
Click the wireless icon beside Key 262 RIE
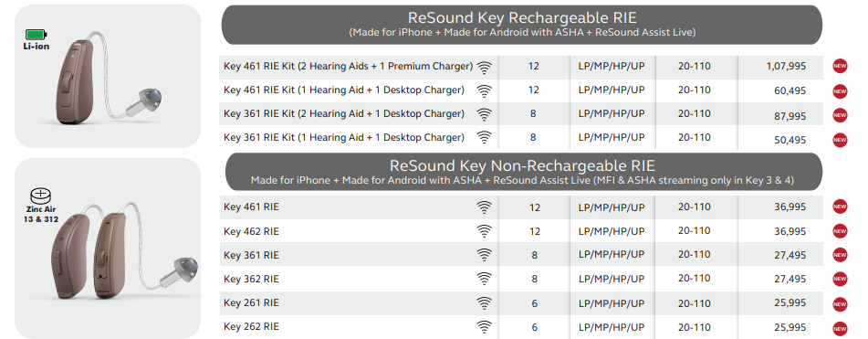(x=485, y=327)
